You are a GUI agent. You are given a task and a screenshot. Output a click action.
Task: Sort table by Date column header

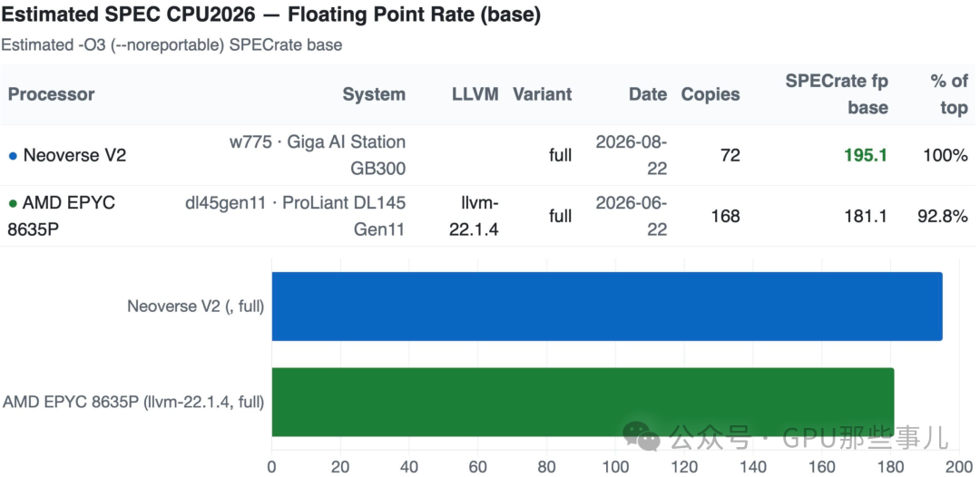(x=648, y=94)
